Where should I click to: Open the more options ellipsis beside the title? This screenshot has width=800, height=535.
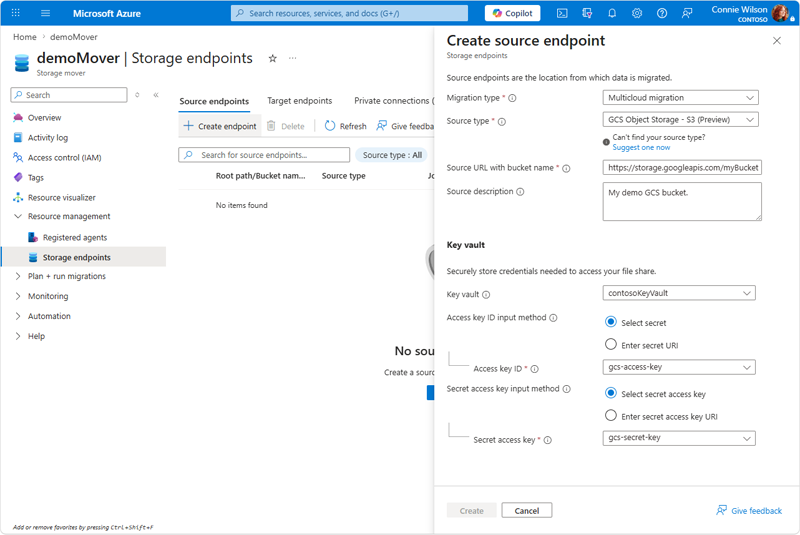[292, 58]
